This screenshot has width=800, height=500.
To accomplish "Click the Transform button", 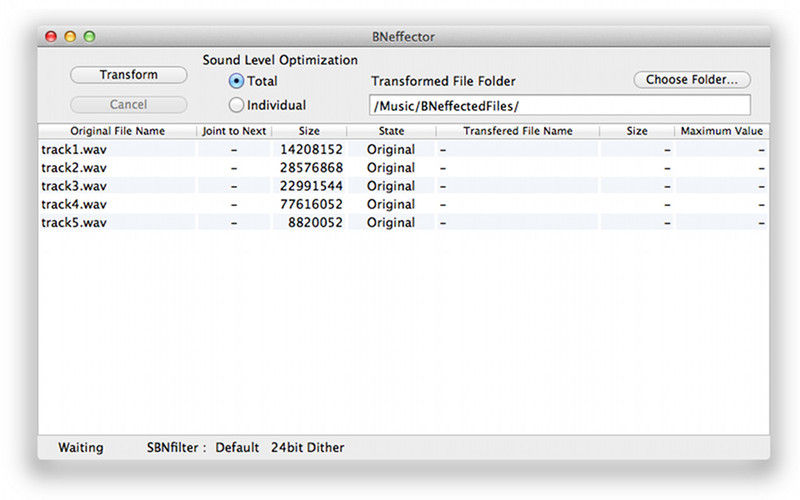I will click(129, 75).
